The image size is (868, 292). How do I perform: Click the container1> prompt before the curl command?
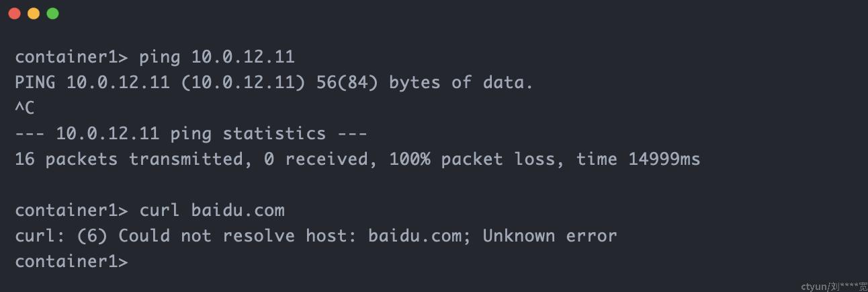pos(71,211)
